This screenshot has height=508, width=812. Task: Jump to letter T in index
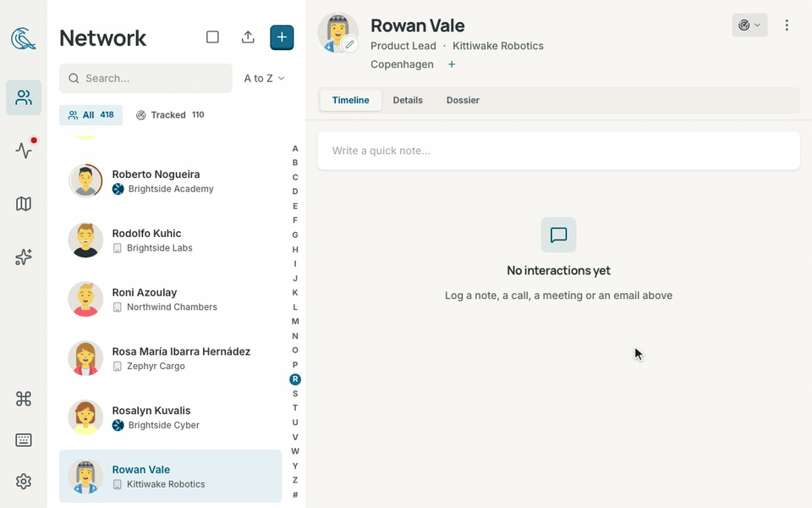pos(295,408)
